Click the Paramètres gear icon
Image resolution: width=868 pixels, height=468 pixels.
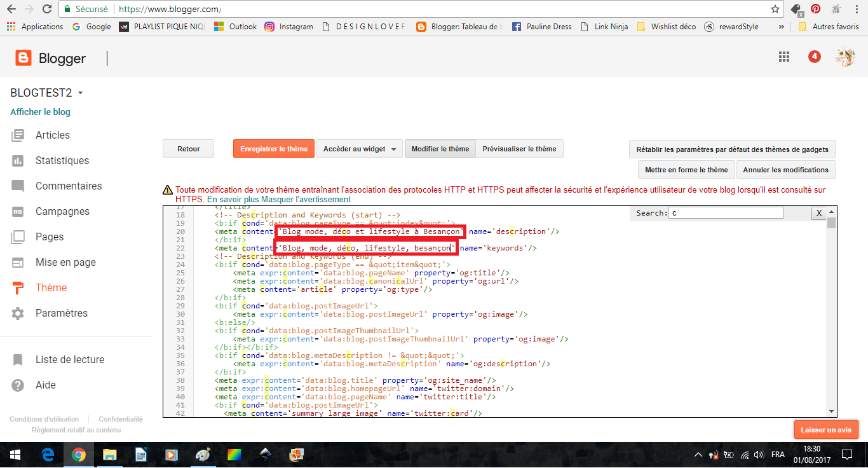coord(18,313)
